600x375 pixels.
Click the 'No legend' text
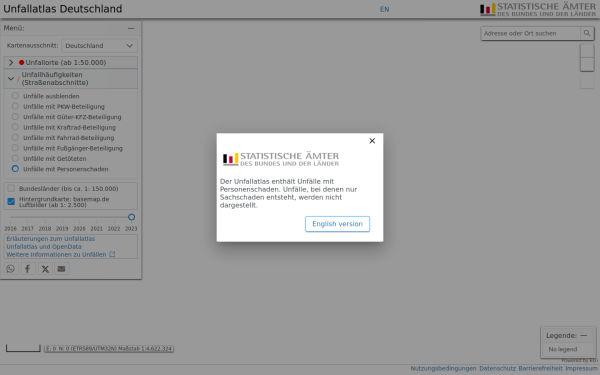pos(562,349)
